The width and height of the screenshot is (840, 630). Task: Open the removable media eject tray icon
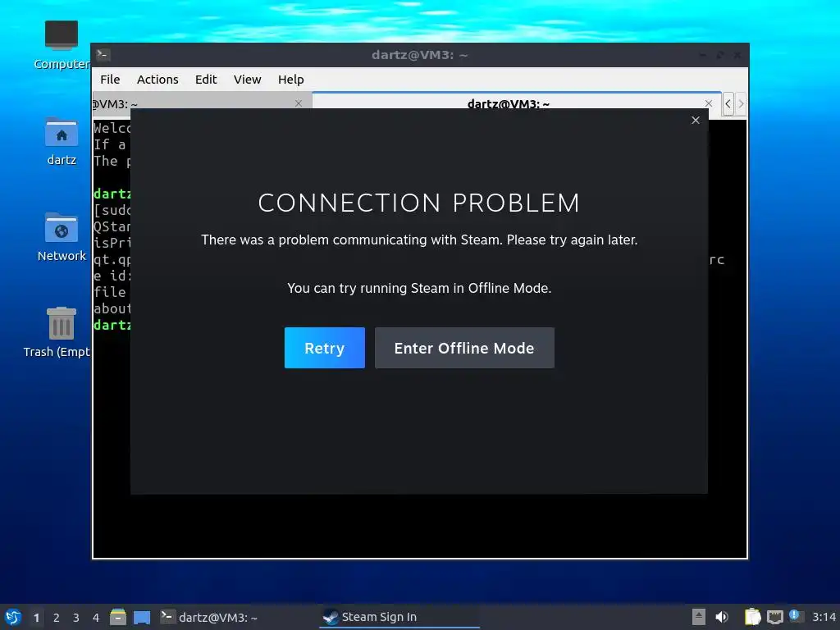coord(698,617)
